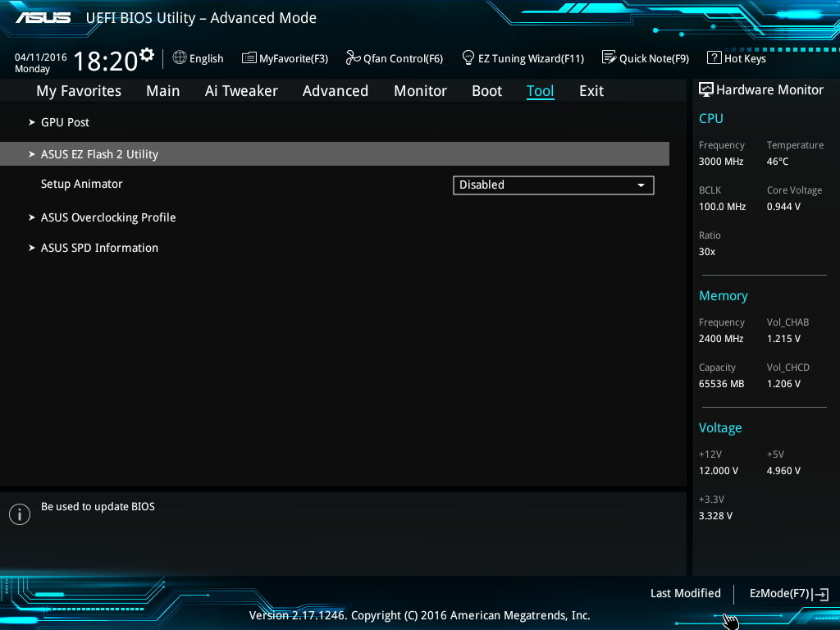
Task: Click the info icon in help area
Action: click(19, 514)
